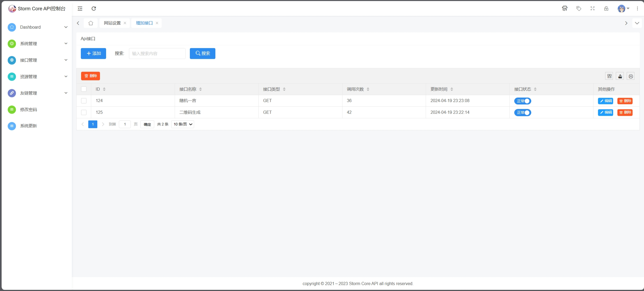Go to next page arrow
The image size is (644, 291).
(103, 124)
